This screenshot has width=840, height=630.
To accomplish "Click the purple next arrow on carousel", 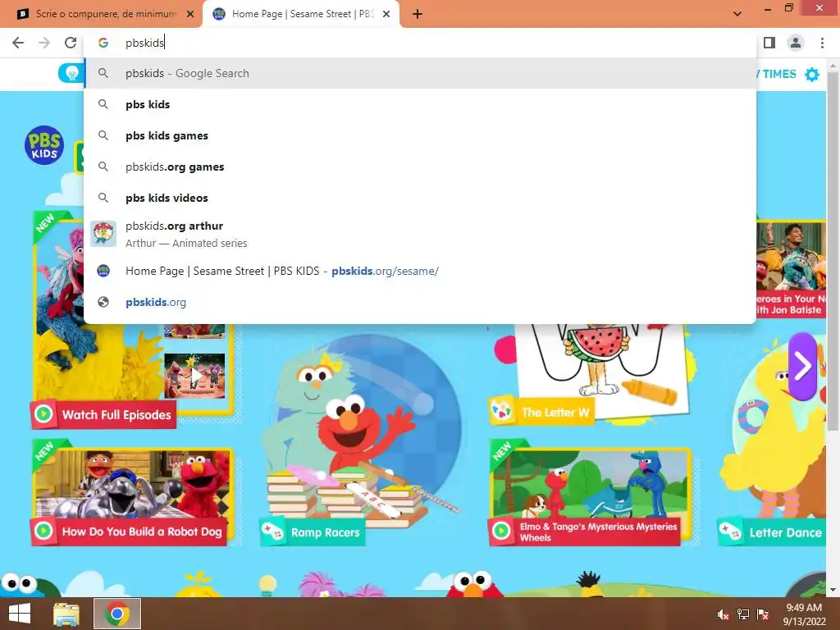I will point(802,367).
